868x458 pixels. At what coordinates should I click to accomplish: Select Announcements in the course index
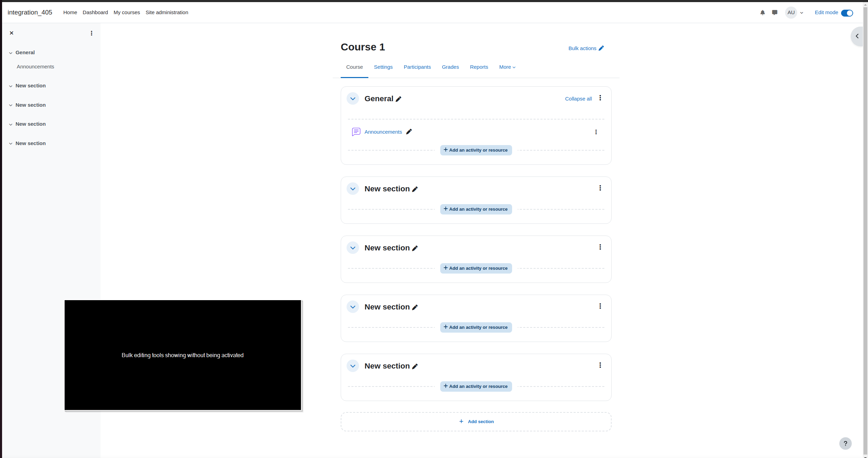pos(35,67)
